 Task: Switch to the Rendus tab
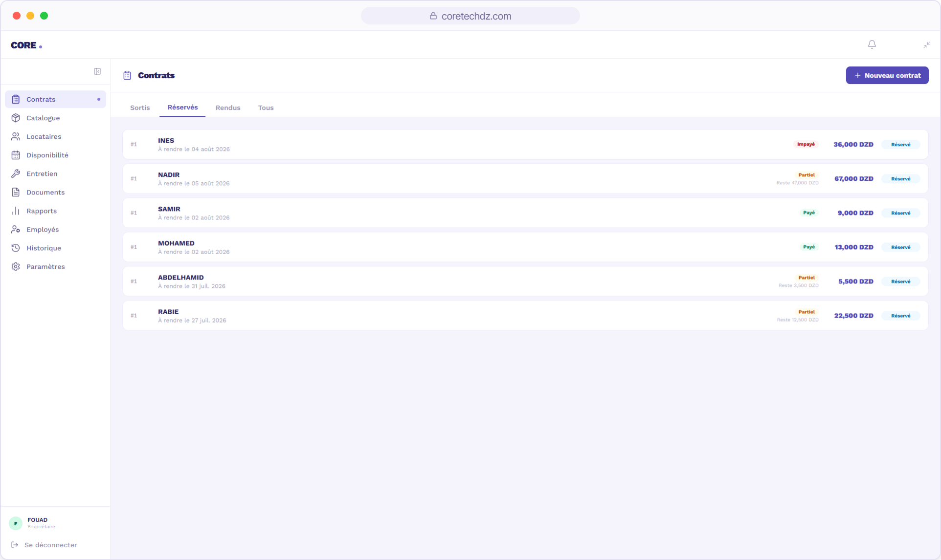point(228,108)
